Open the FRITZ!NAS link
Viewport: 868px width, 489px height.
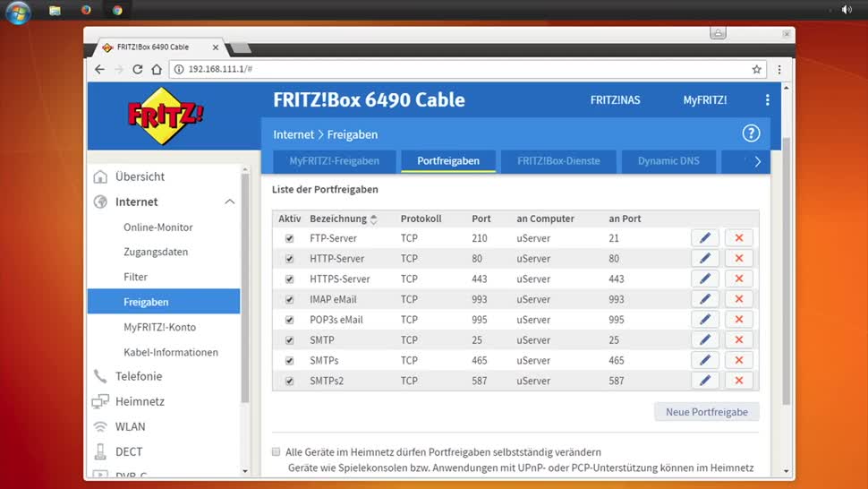[615, 100]
